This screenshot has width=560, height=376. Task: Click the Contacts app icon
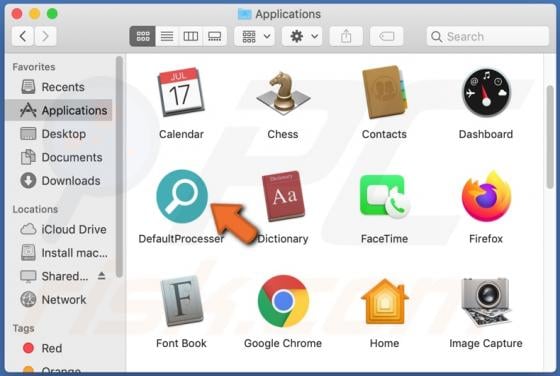(384, 92)
